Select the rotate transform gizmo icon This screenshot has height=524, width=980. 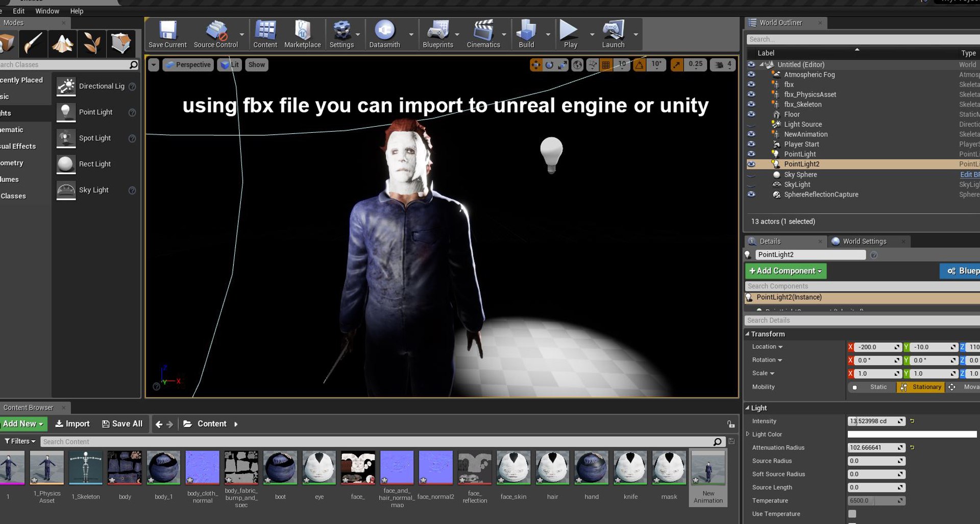coord(549,65)
